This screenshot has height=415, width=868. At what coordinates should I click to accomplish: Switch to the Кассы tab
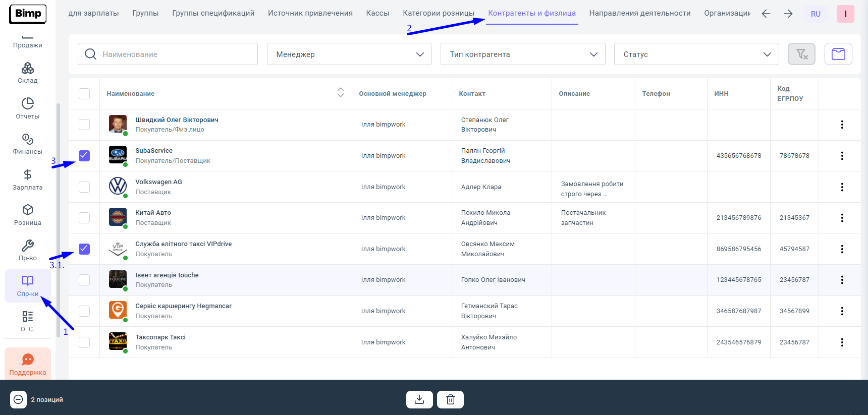point(377,13)
